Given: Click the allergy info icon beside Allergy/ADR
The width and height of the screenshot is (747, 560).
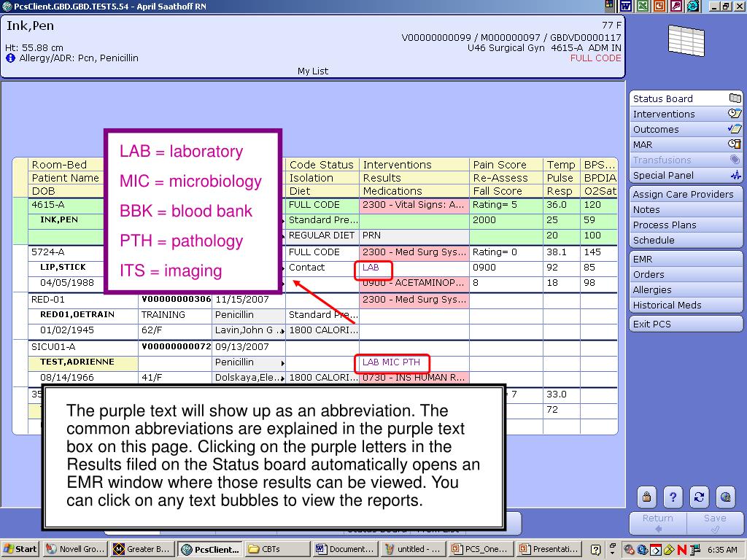Looking at the screenshot, I should 10,58.
